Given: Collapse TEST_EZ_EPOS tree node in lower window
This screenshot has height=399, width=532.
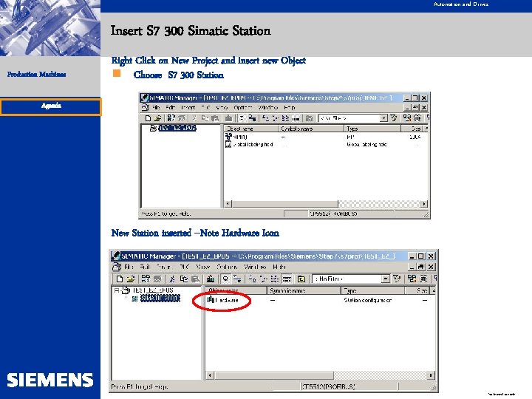Looking at the screenshot, I should tap(117, 290).
